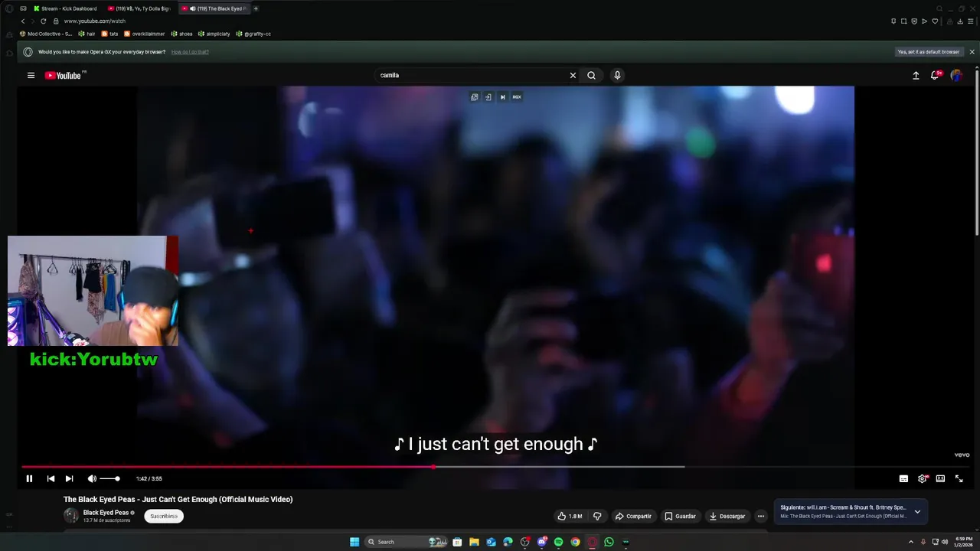Open the Black Eyed Peas channel avatar

click(71, 516)
